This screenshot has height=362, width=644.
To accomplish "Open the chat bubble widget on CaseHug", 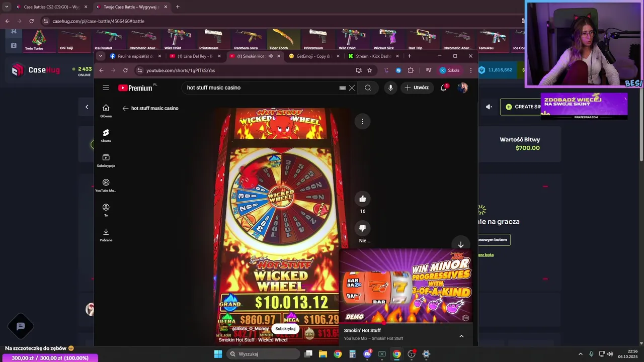I will pos(21,326).
